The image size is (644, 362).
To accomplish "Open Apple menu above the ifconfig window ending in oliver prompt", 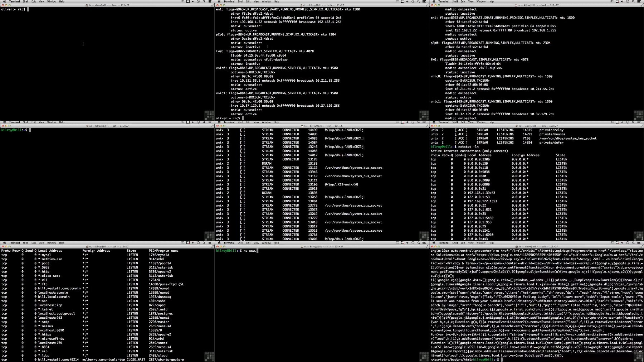I will [x=219, y=1].
